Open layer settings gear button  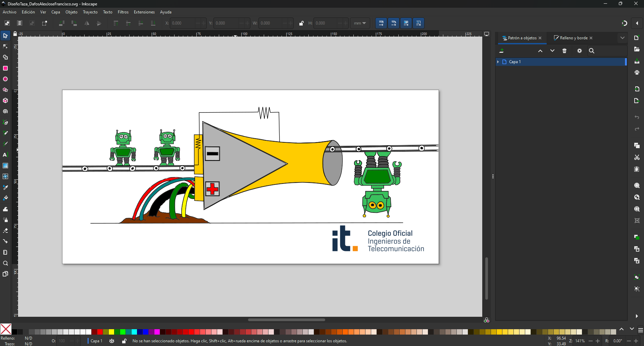point(580,51)
